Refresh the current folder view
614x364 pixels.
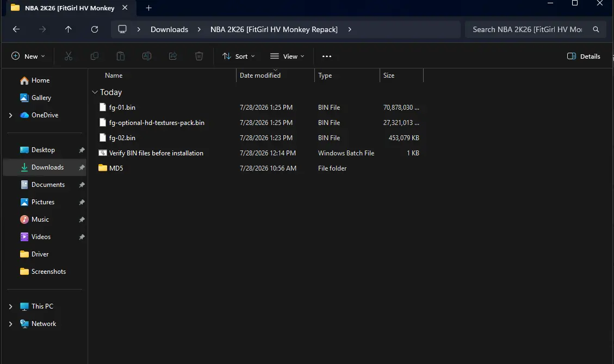tap(95, 29)
